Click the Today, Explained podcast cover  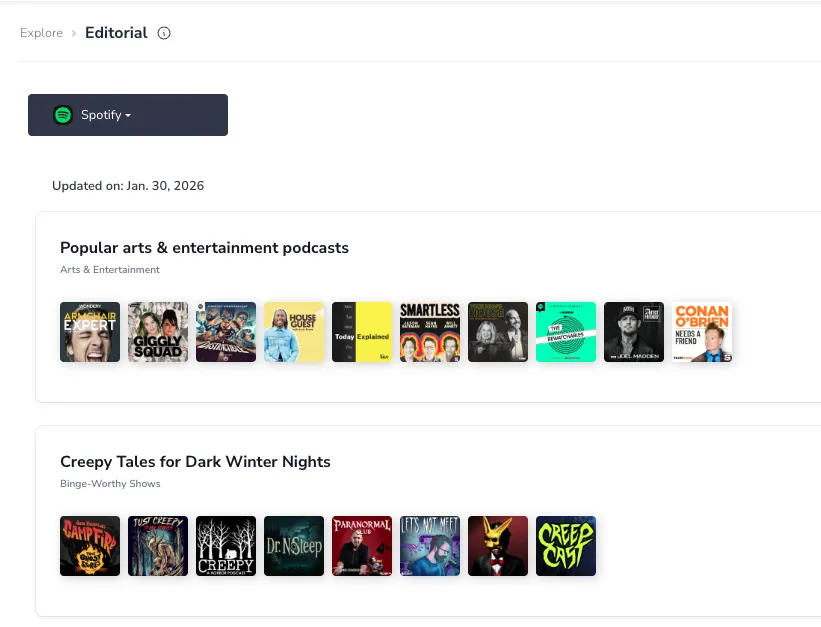362,332
